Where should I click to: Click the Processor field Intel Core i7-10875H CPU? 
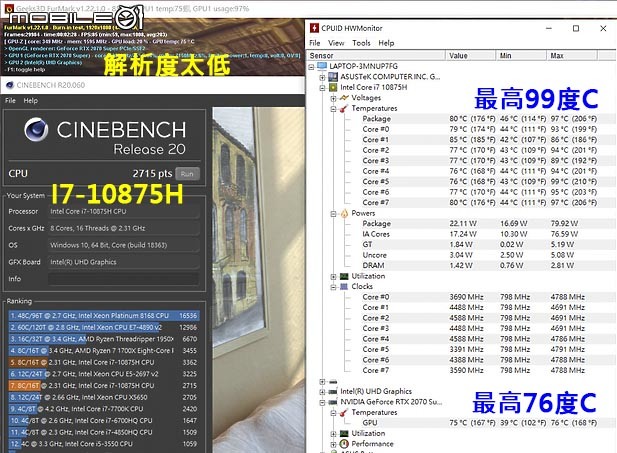(124, 211)
